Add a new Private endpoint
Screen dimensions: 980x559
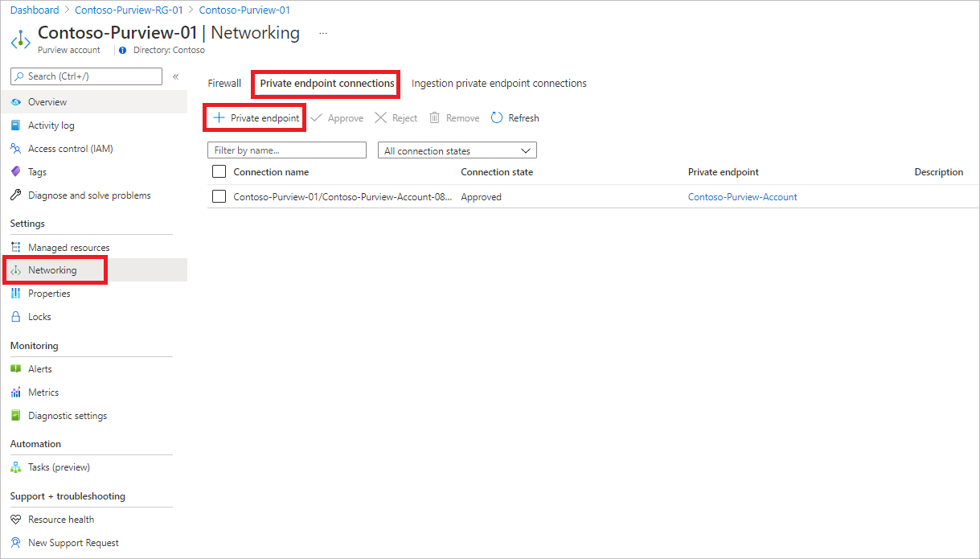(254, 117)
